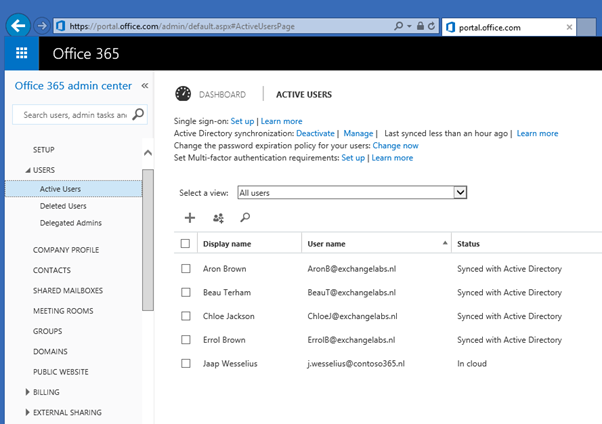The height and width of the screenshot is (424, 602).
Task: Click the sidebar vertical scrollbar
Action: click(148, 240)
